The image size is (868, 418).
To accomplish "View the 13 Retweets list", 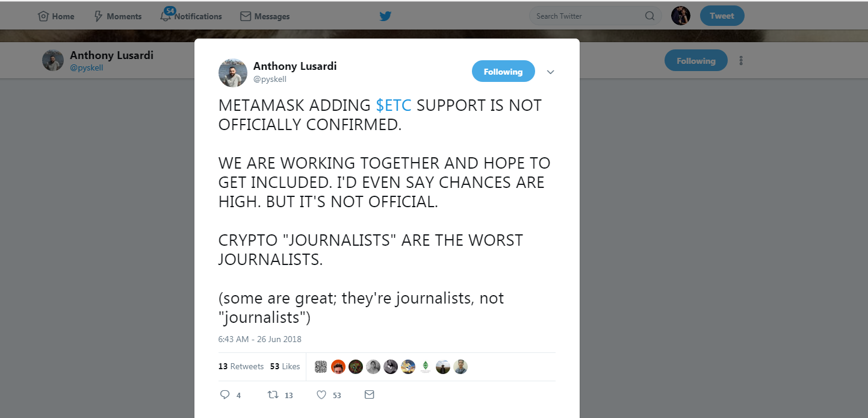I will (241, 366).
